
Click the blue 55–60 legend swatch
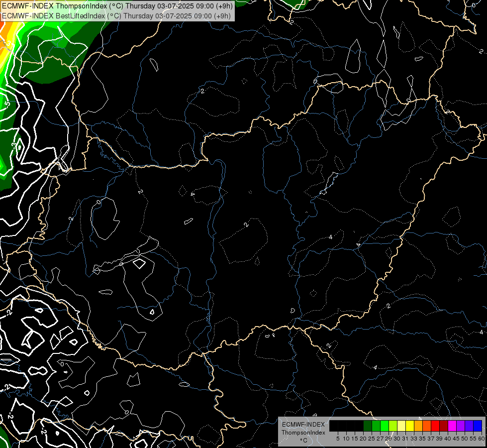(x=478, y=426)
